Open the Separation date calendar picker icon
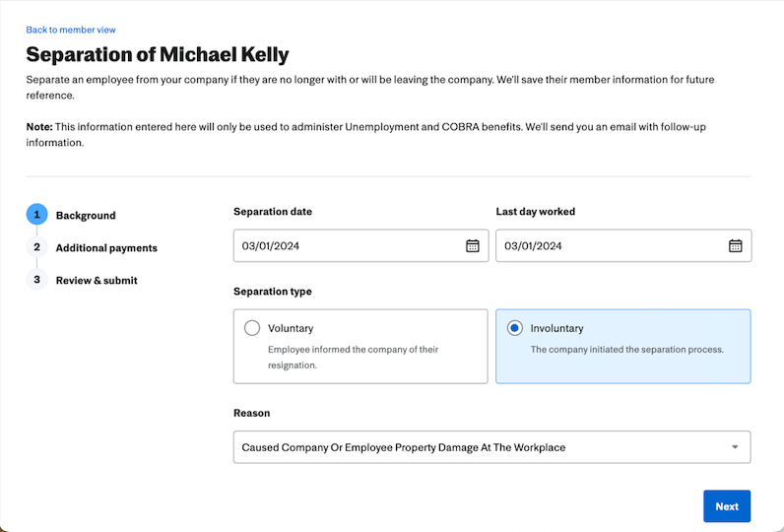784x532 pixels. pos(473,245)
